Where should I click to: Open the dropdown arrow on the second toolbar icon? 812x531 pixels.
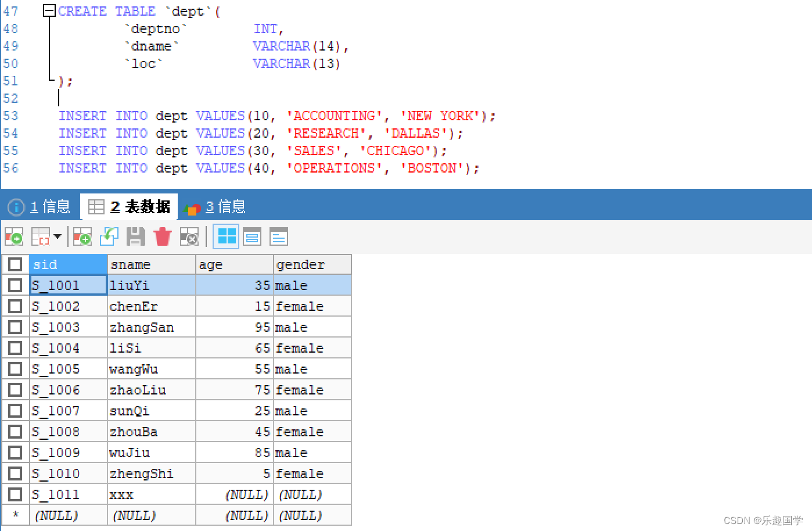[x=58, y=236]
